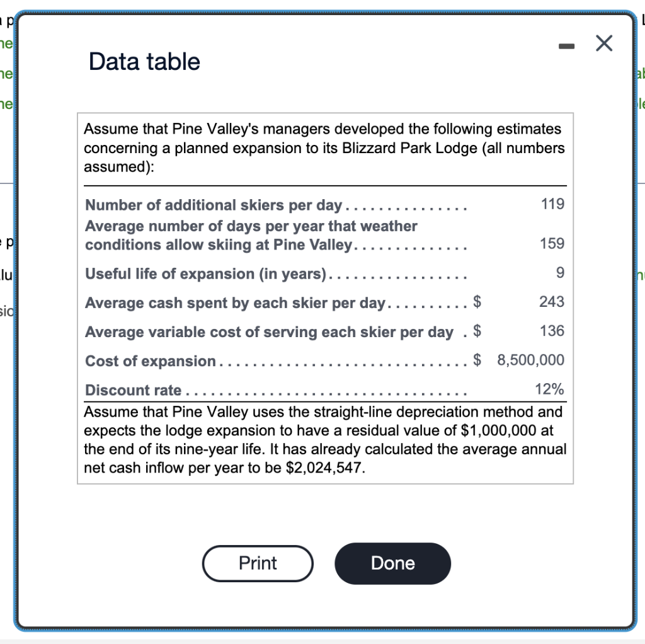Click the Print button
The width and height of the screenshot is (645, 644).
257,563
